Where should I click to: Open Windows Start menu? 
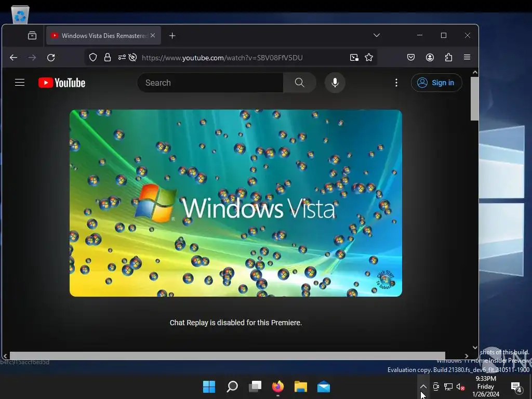click(x=209, y=387)
